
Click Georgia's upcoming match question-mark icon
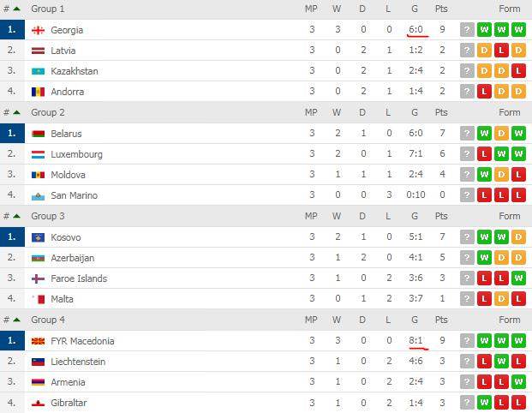pyautogui.click(x=467, y=30)
